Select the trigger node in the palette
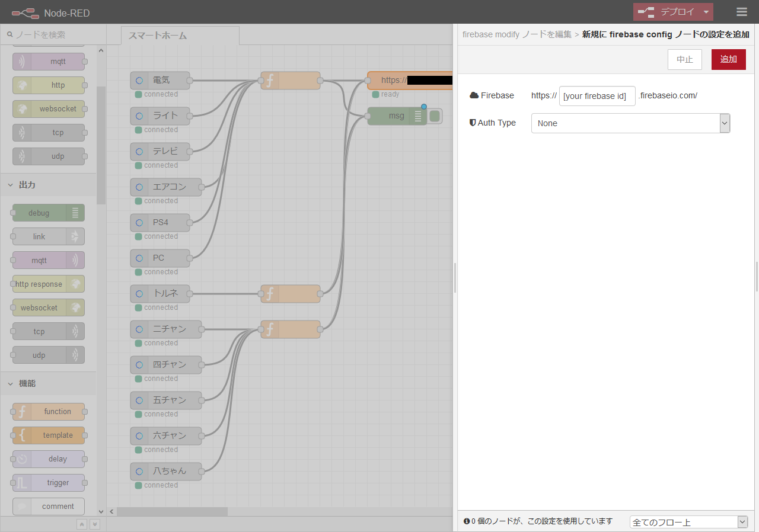 (48, 482)
